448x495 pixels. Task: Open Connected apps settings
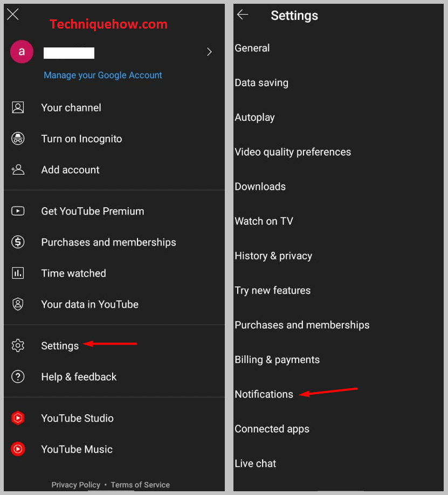(272, 429)
